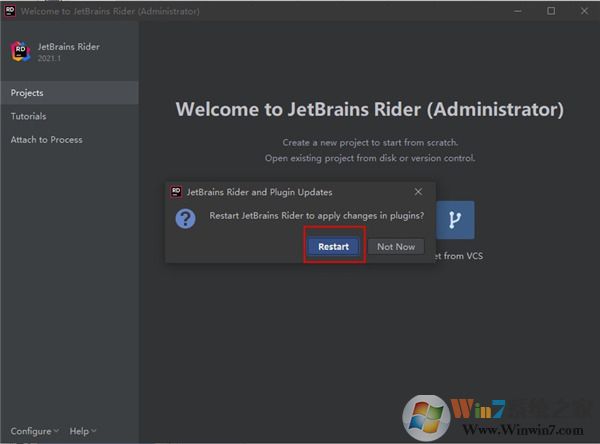Click the Rider icon in the update dialog title
This screenshot has height=444, width=600.
tap(176, 192)
